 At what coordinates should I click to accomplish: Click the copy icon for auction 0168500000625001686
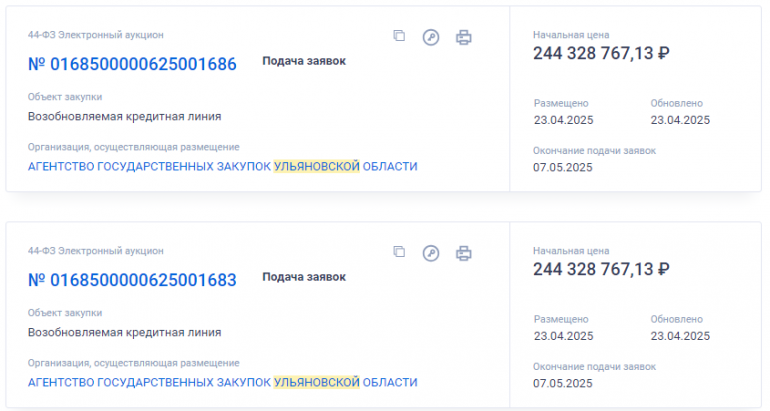coord(399,36)
